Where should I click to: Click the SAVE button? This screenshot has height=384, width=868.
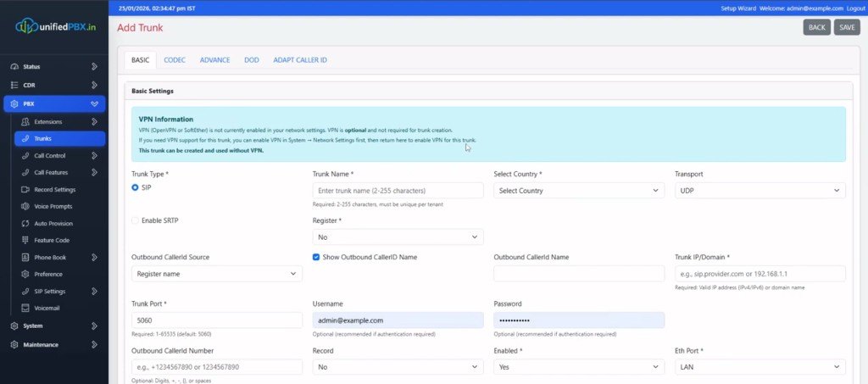847,27
